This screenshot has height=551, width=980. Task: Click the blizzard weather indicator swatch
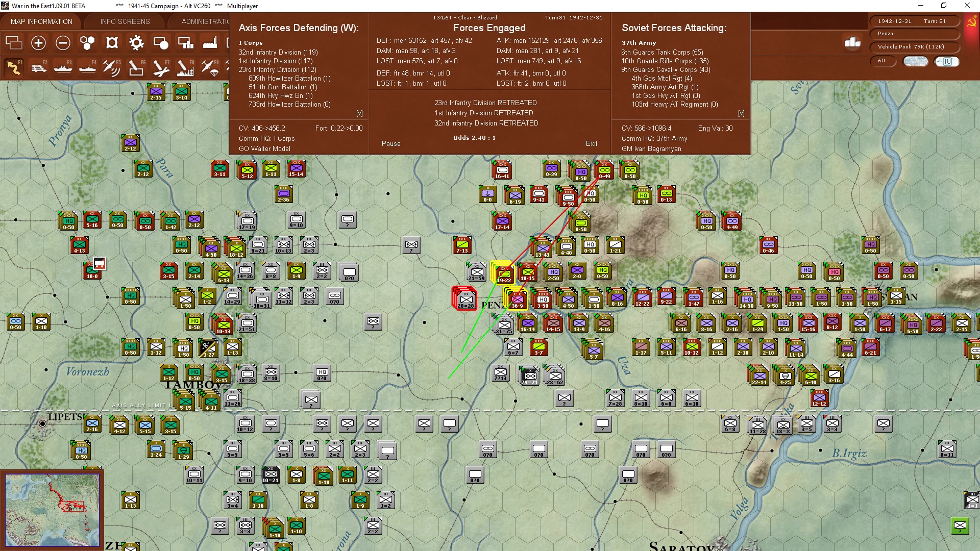click(915, 61)
